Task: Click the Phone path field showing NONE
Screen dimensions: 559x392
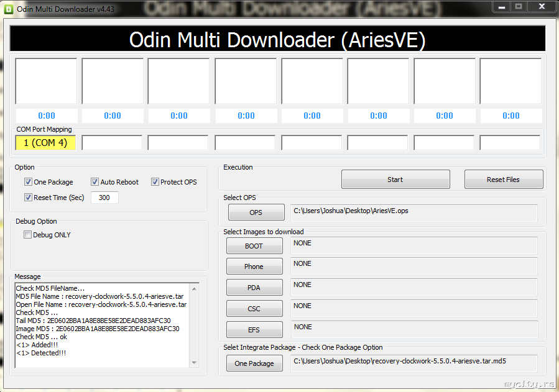Action: click(x=414, y=267)
